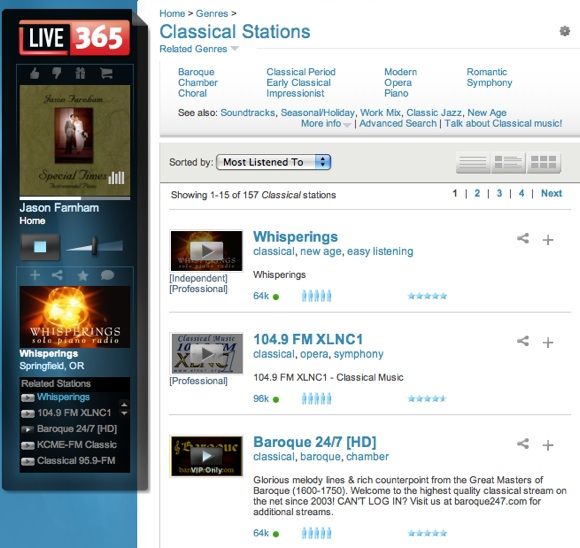
Task: Play Baroque 24/7 [HD] station thumbnail
Action: pyautogui.click(x=206, y=456)
